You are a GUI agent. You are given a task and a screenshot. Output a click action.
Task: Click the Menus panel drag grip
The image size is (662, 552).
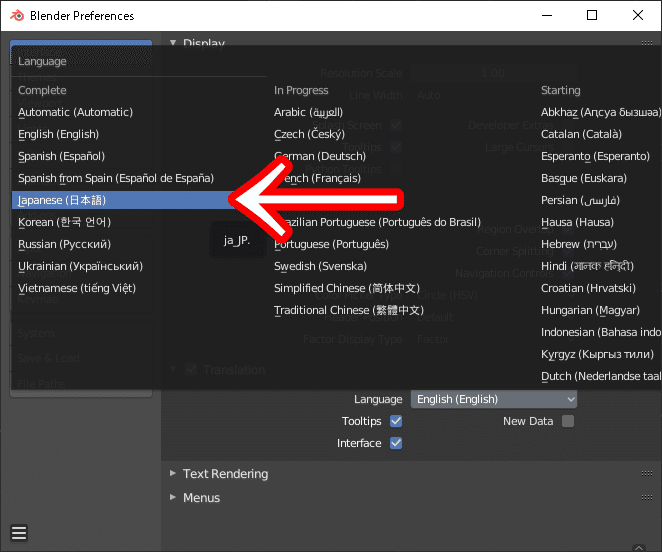click(x=646, y=498)
